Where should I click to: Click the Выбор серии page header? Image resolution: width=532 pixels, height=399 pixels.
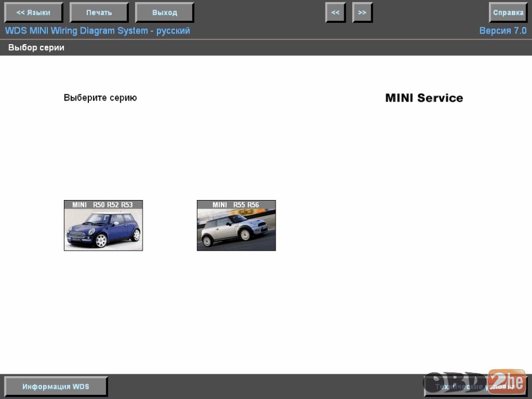[x=36, y=47]
